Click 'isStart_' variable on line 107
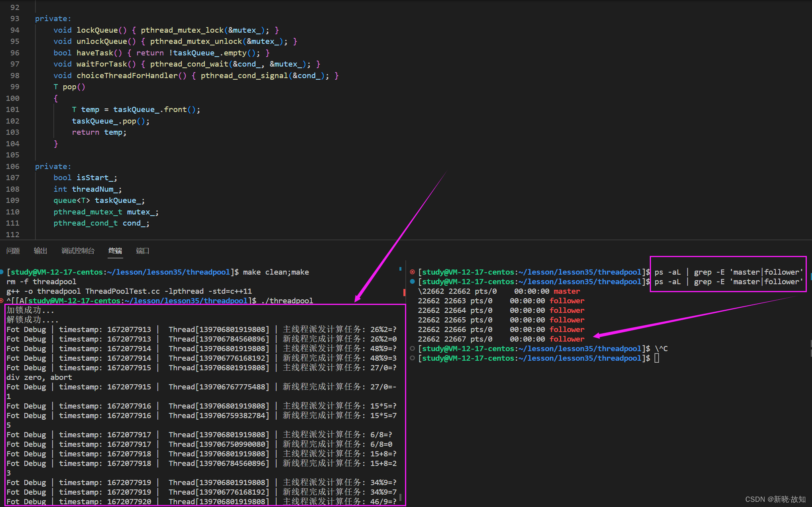The image size is (812, 507). [x=96, y=178]
